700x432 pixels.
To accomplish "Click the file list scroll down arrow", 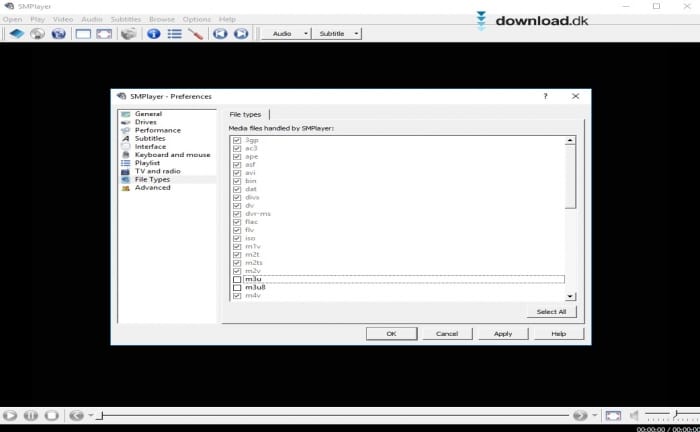I will coord(570,296).
